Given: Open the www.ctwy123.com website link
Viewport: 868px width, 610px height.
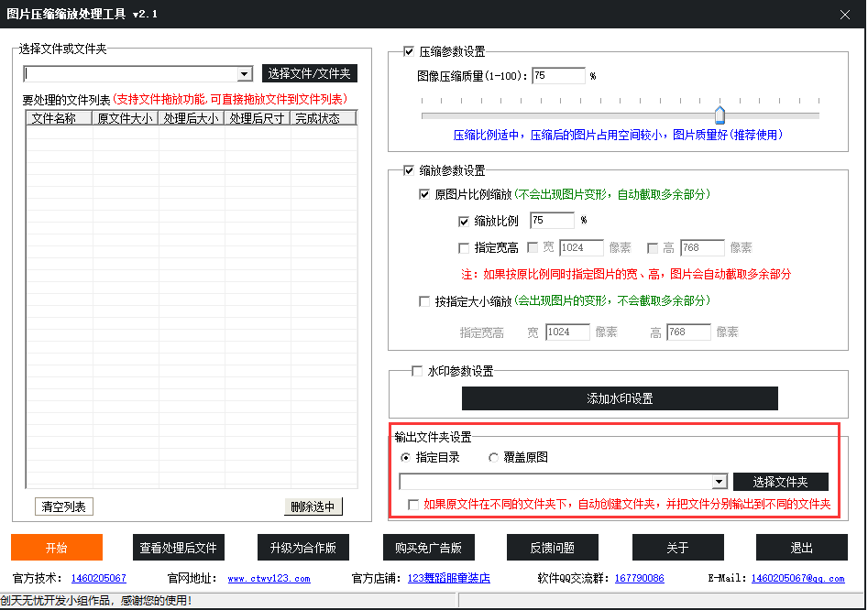Looking at the screenshot, I should click(x=269, y=579).
